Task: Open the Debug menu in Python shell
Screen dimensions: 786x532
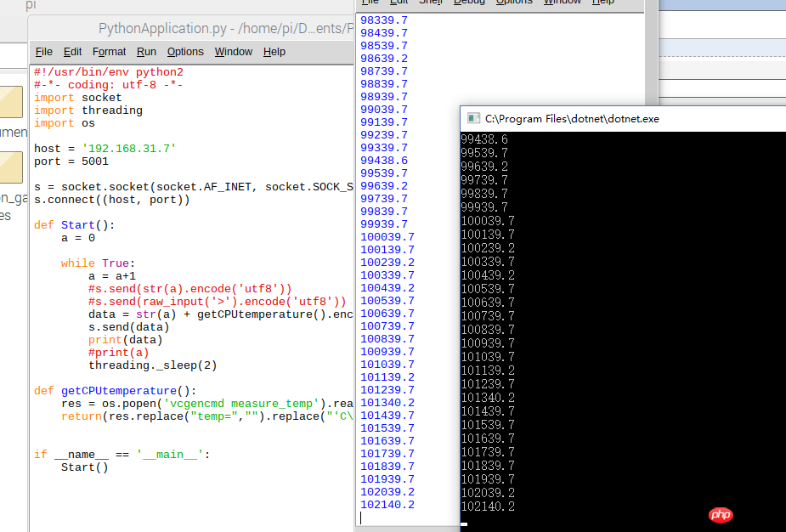Action: pyautogui.click(x=469, y=3)
